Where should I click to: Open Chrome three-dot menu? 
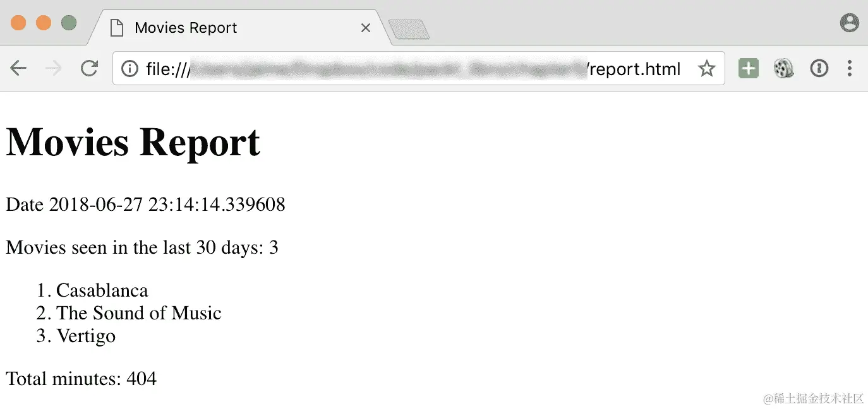(850, 68)
